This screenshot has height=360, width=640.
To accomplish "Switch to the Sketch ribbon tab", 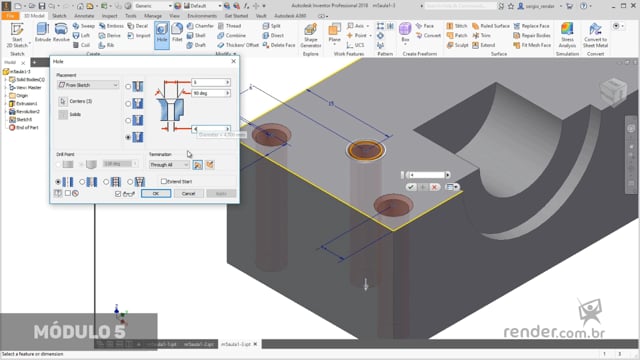I will [x=59, y=16].
